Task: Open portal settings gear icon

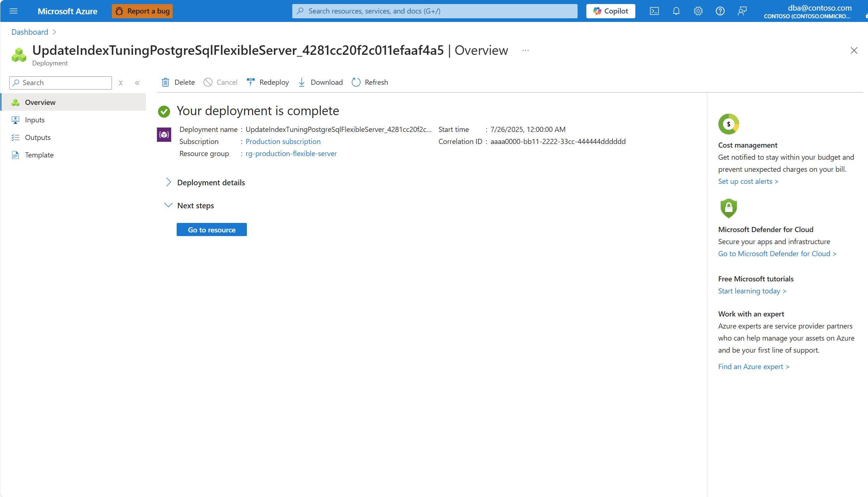Action: [x=698, y=11]
